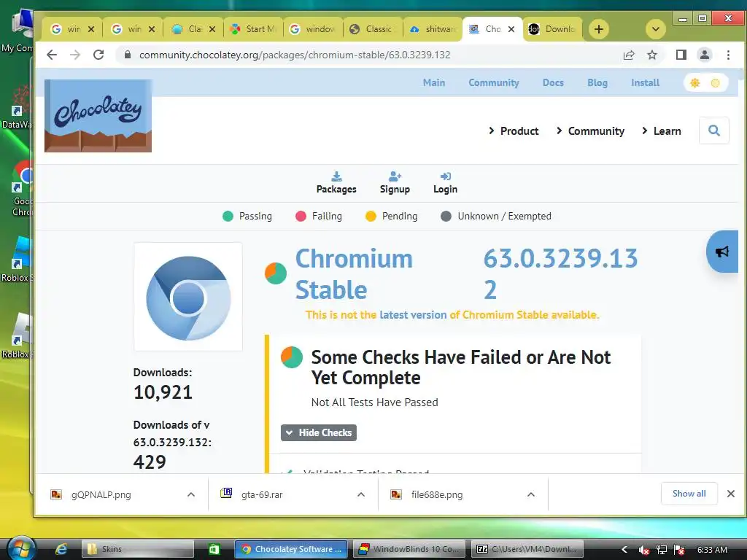The height and width of the screenshot is (560, 747).
Task: Open the Chrome profile avatar menu
Action: [x=705, y=55]
